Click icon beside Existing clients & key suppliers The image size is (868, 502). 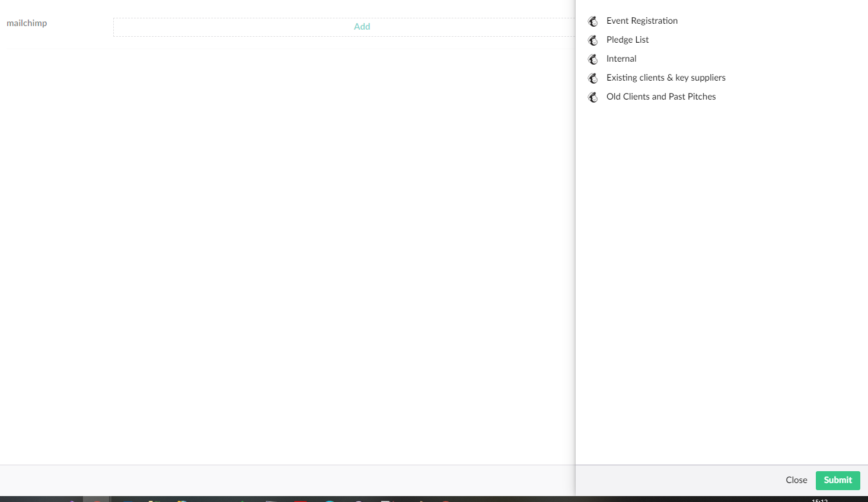click(593, 78)
